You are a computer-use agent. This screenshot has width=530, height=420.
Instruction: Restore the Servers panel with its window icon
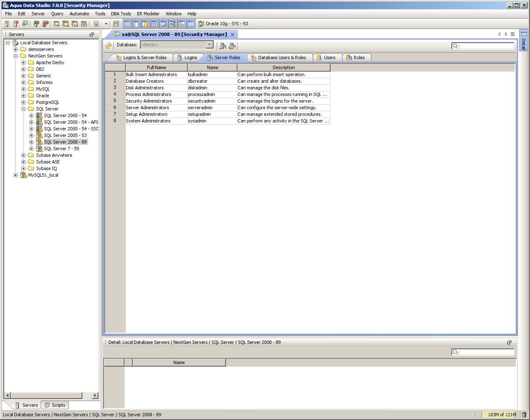coord(92,34)
